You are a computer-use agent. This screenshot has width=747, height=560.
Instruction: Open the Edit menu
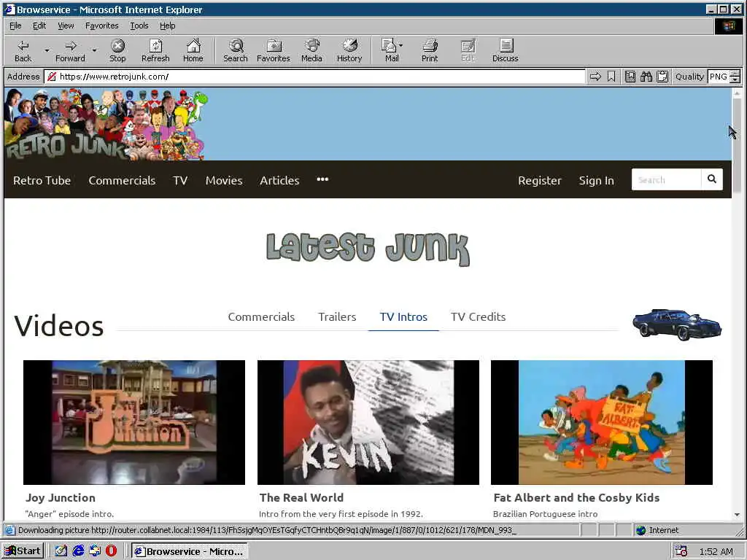point(39,26)
